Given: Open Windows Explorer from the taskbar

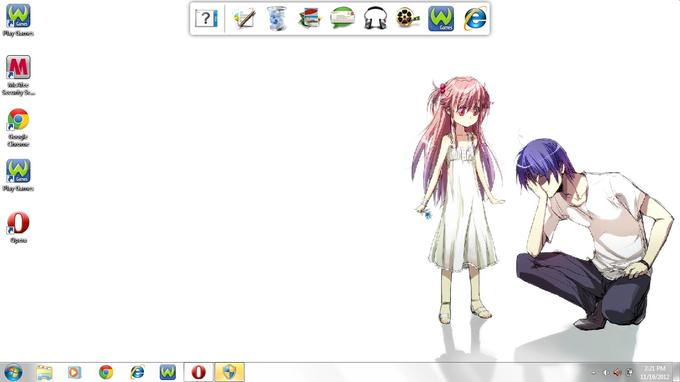Looking at the screenshot, I should tap(44, 372).
